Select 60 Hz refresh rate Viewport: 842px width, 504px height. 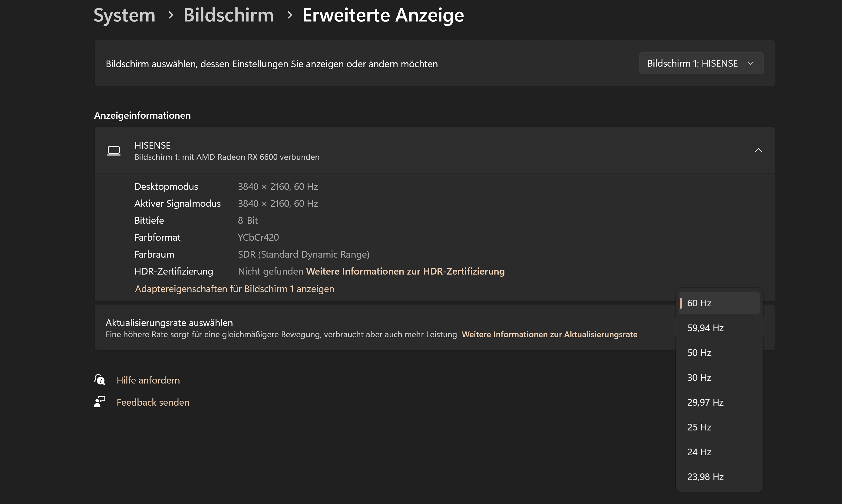pyautogui.click(x=719, y=303)
